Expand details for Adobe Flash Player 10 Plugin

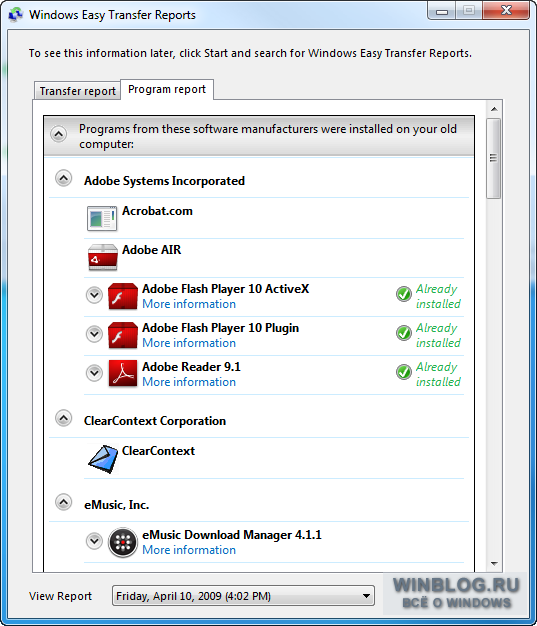(x=95, y=334)
